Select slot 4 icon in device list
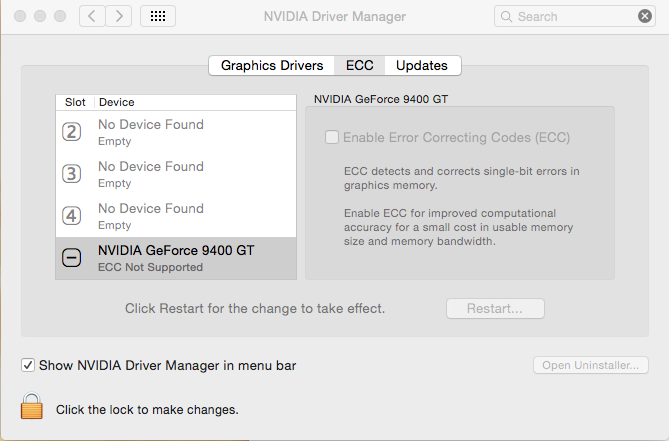669x441 pixels. [x=71, y=216]
